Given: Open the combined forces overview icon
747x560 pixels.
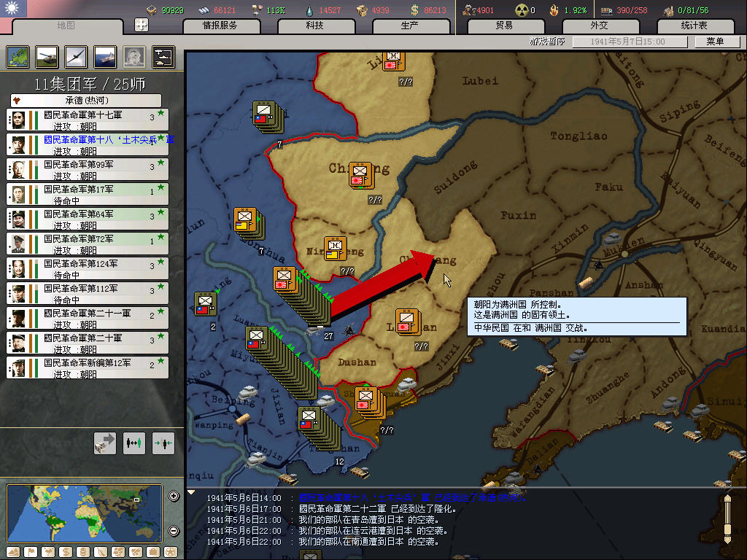Looking at the screenshot, I should click(163, 57).
